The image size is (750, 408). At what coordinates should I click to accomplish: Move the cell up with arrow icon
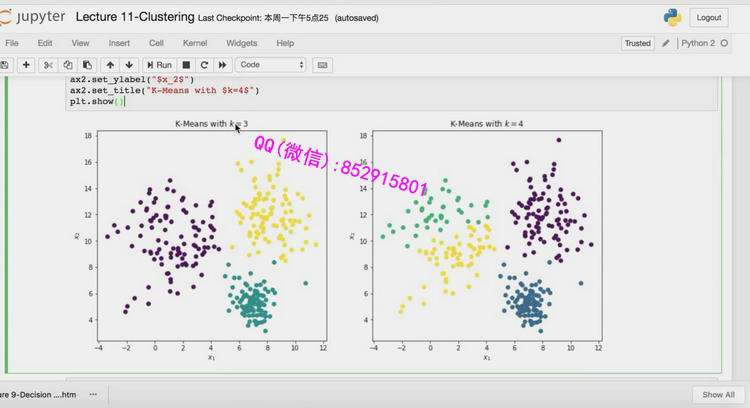pos(110,65)
